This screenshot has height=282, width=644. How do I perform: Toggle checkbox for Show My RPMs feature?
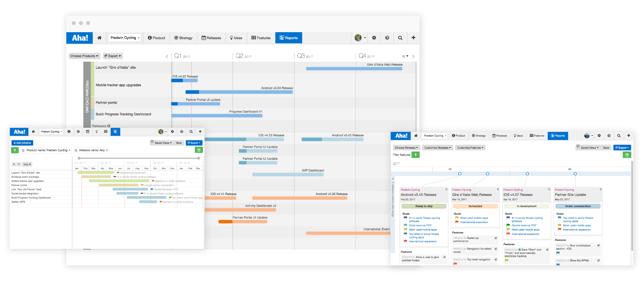[598, 260]
